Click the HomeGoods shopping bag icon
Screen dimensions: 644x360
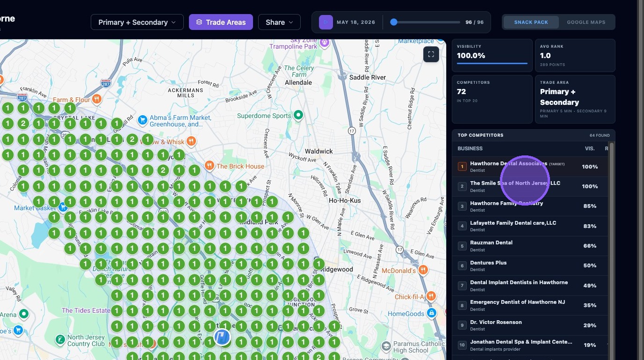(x=432, y=312)
